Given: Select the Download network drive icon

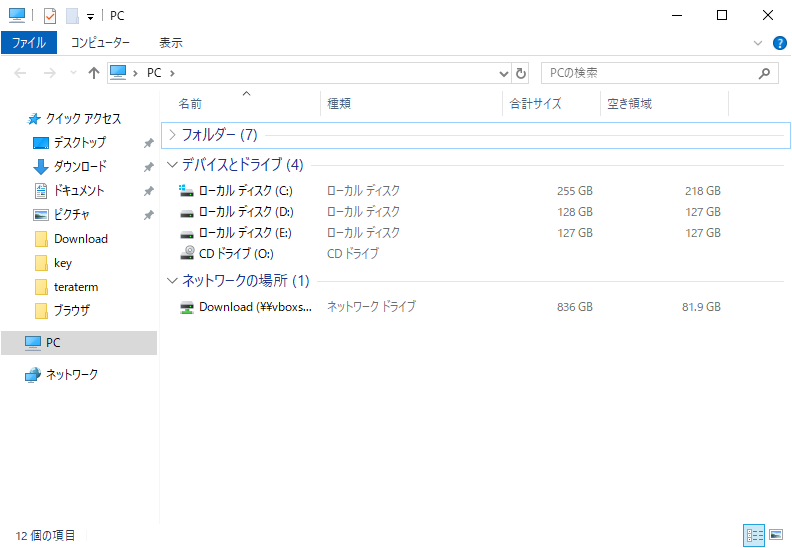Looking at the screenshot, I should [187, 307].
